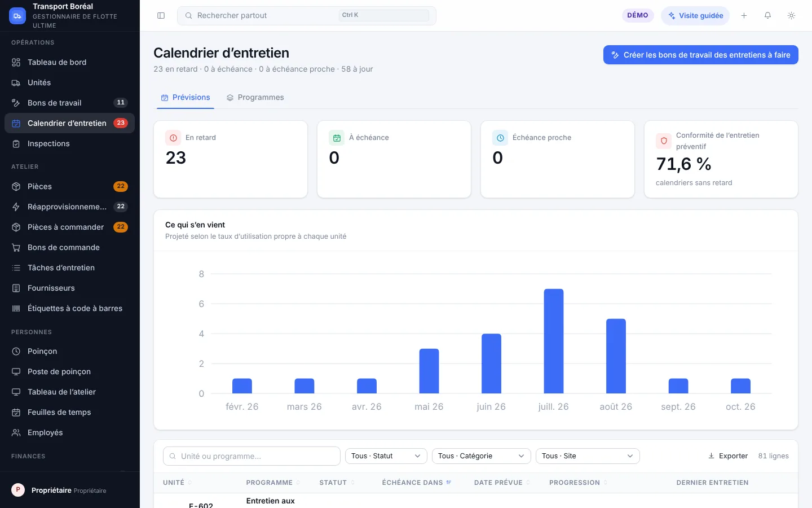Show Tableau de l'atelier
Image resolution: width=812 pixels, height=508 pixels.
coord(69,392)
